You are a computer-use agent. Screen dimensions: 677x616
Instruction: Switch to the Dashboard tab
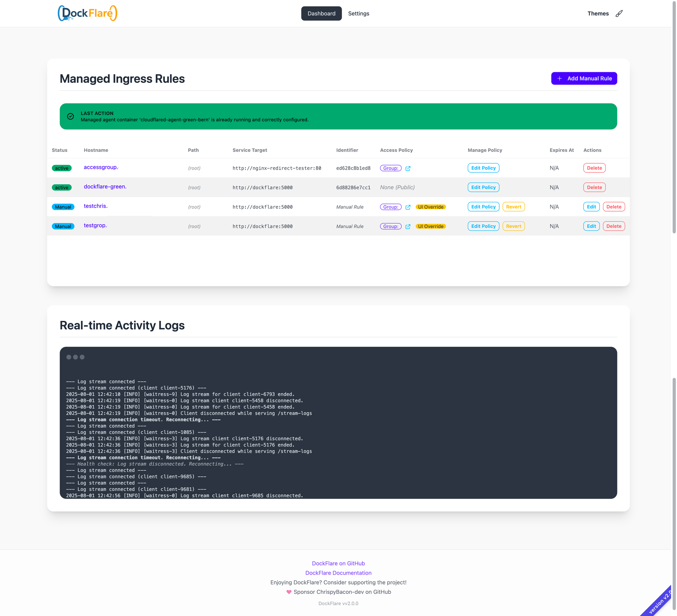321,13
